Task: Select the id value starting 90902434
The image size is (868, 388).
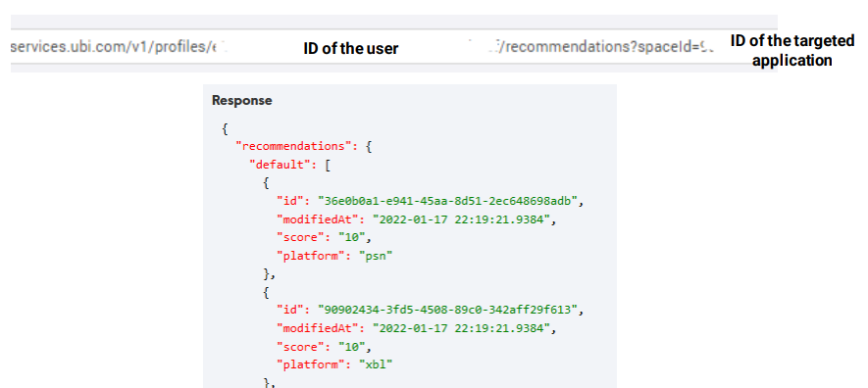Action: (x=448, y=310)
